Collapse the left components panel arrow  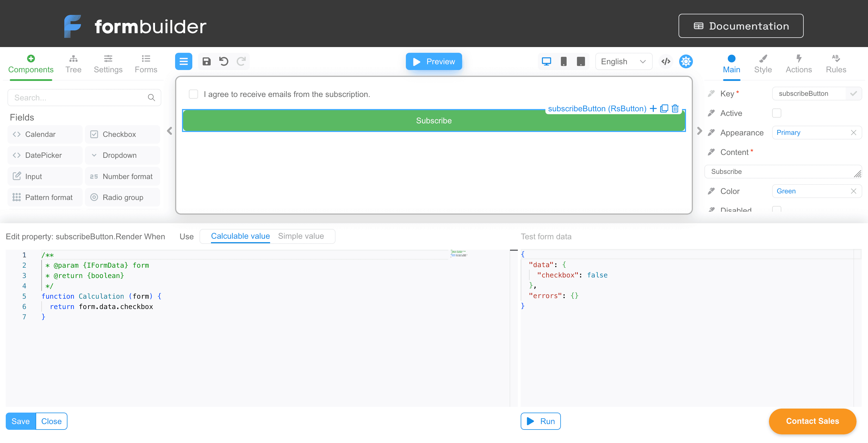tap(169, 131)
